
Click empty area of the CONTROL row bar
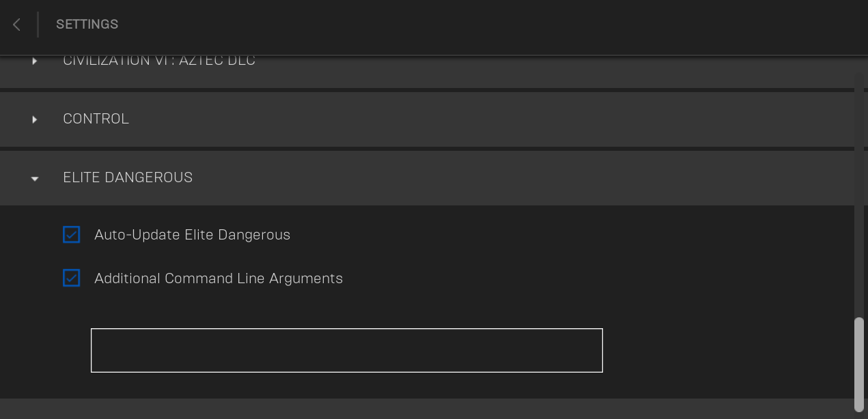(478, 119)
